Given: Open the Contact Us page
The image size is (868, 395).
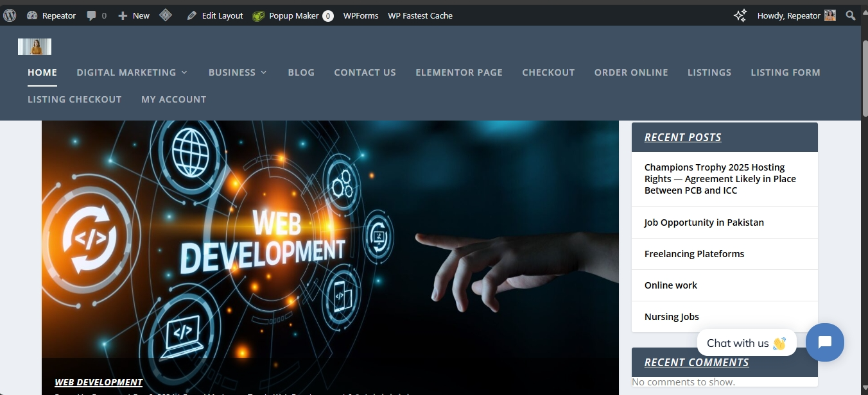Looking at the screenshot, I should click(365, 72).
